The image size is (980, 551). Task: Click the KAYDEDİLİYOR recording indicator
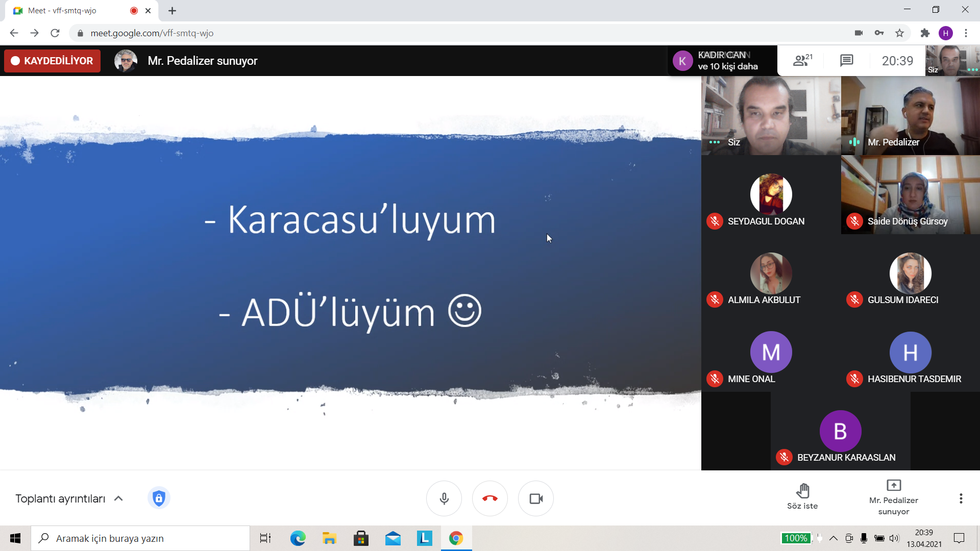pyautogui.click(x=52, y=61)
